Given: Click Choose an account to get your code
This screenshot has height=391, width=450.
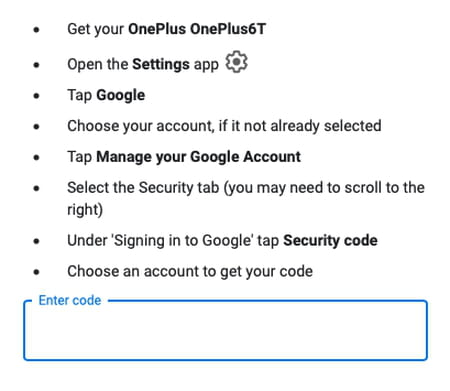Looking at the screenshot, I should tap(190, 271).
